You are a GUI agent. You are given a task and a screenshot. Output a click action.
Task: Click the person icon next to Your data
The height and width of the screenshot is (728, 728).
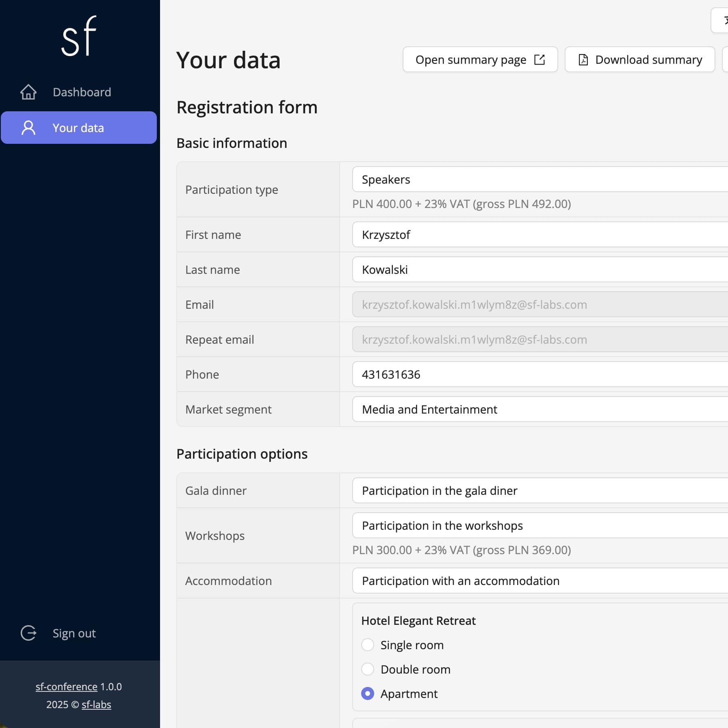(28, 128)
